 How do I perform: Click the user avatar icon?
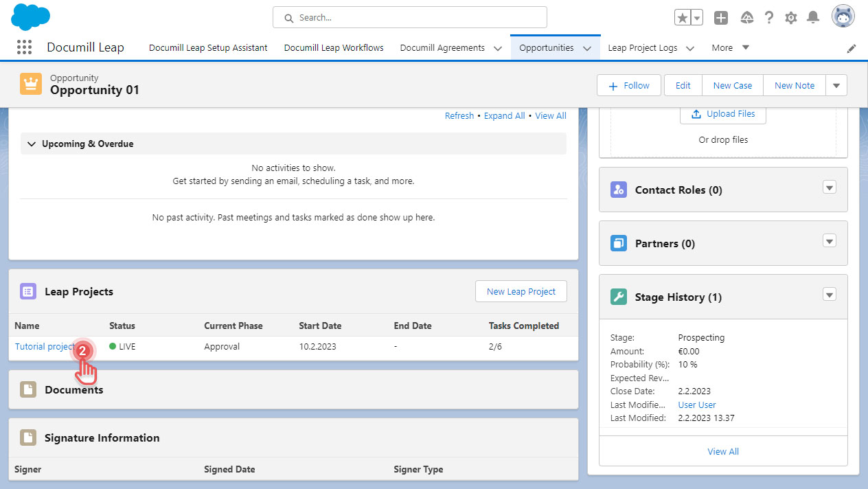[843, 16]
